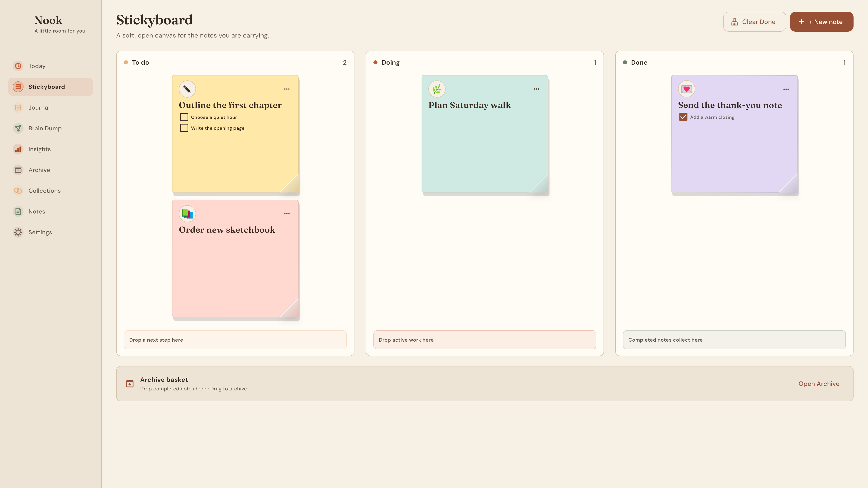Go to Today in the sidebar
The height and width of the screenshot is (488, 868).
click(51, 66)
